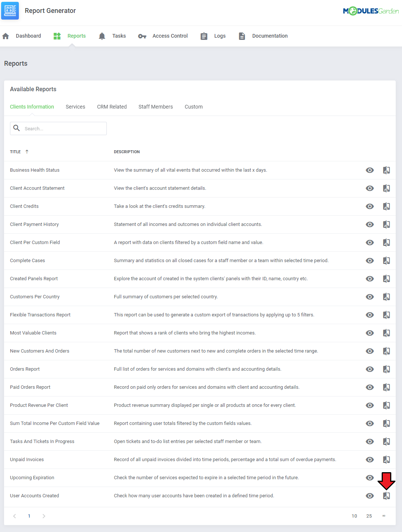Switch to the Services tab

pos(75,107)
